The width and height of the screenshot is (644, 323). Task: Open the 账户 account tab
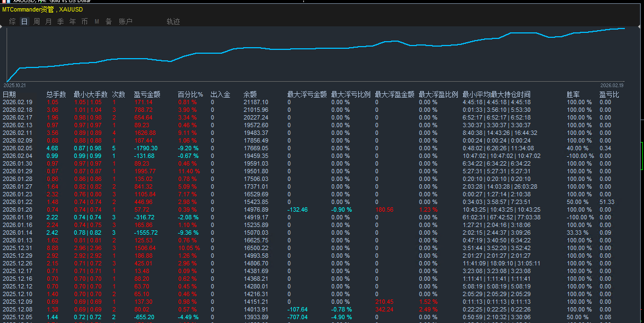pos(126,21)
